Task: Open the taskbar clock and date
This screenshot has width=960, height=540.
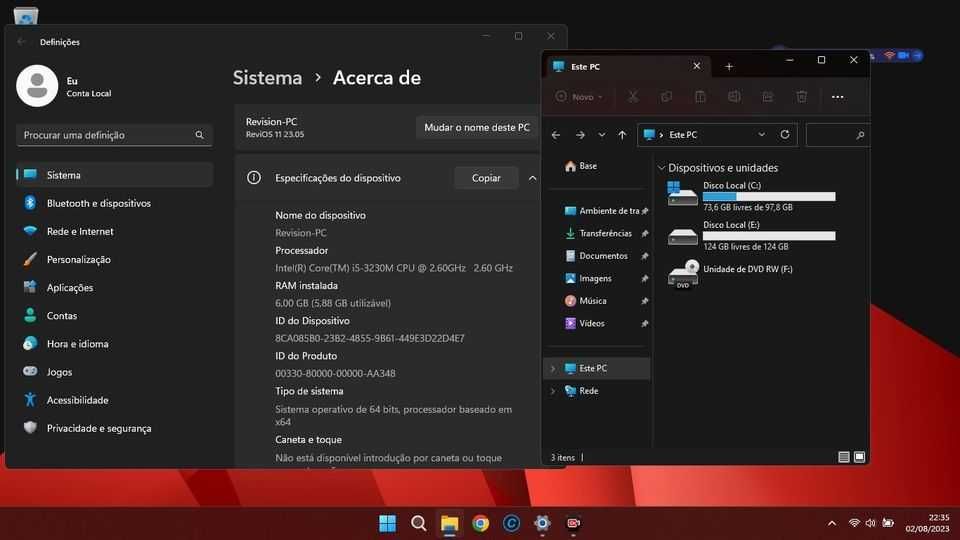Action: [928, 523]
